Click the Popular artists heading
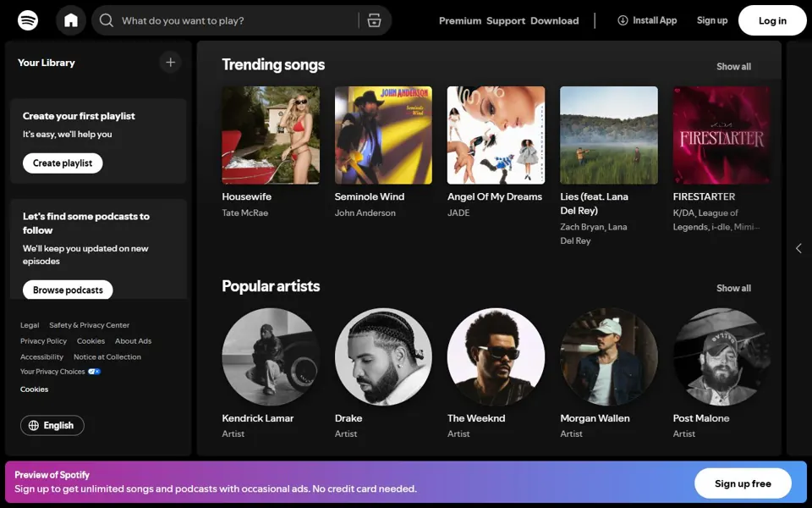Viewport: 812px width, 508px height. [x=271, y=286]
